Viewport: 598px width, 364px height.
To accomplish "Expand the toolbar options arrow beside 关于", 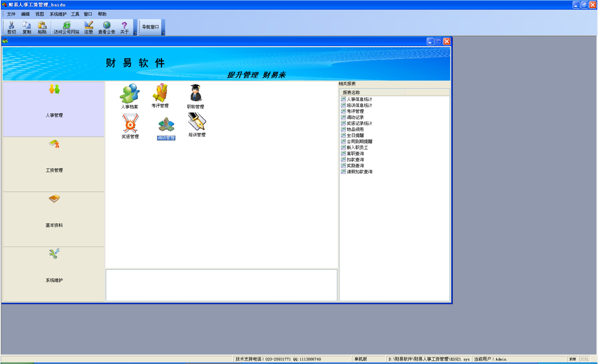I will (135, 33).
